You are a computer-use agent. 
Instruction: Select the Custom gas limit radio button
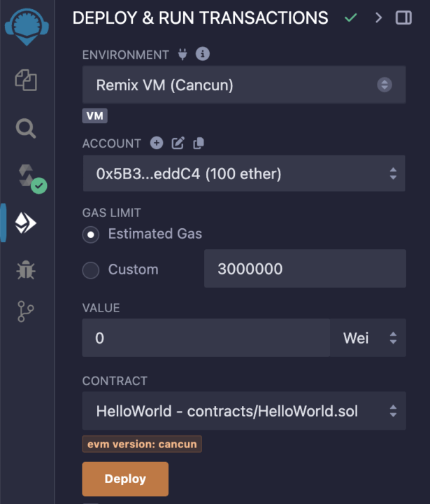[x=91, y=270]
